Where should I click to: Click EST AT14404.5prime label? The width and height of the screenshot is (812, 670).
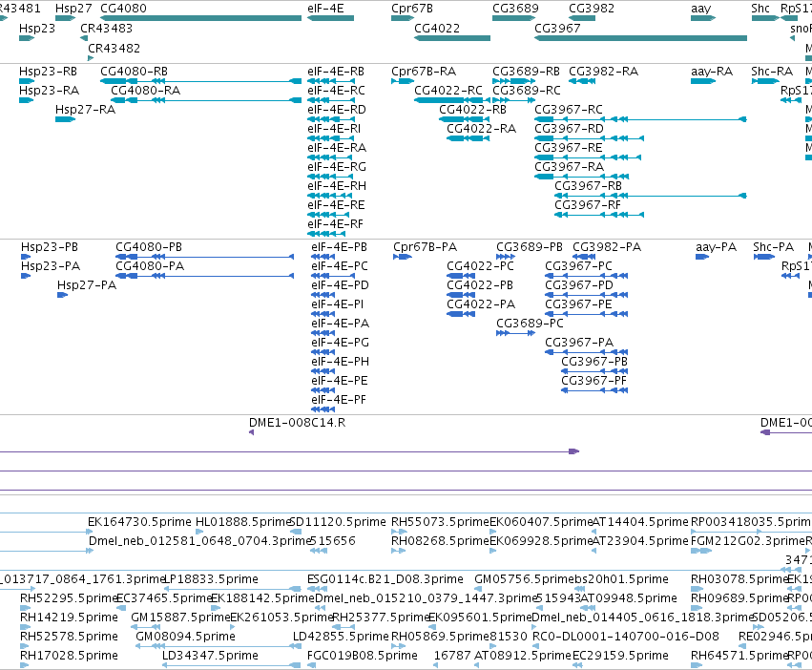(640, 521)
